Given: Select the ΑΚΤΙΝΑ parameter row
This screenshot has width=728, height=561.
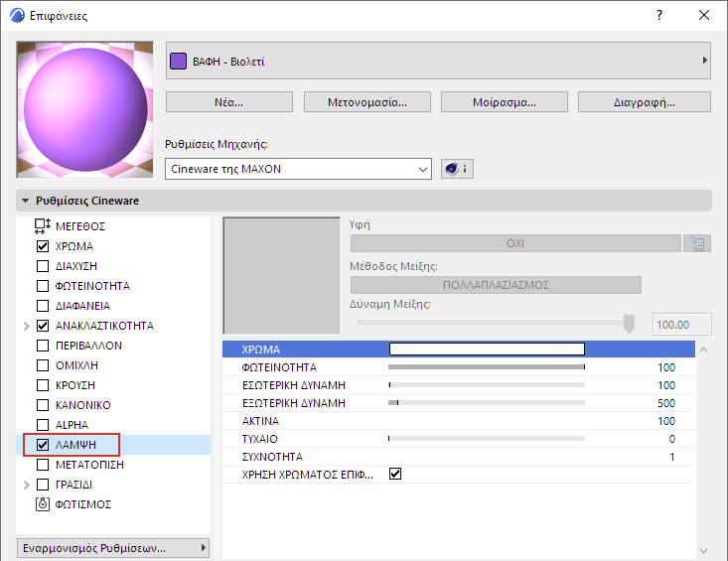Looking at the screenshot, I should [x=459, y=421].
